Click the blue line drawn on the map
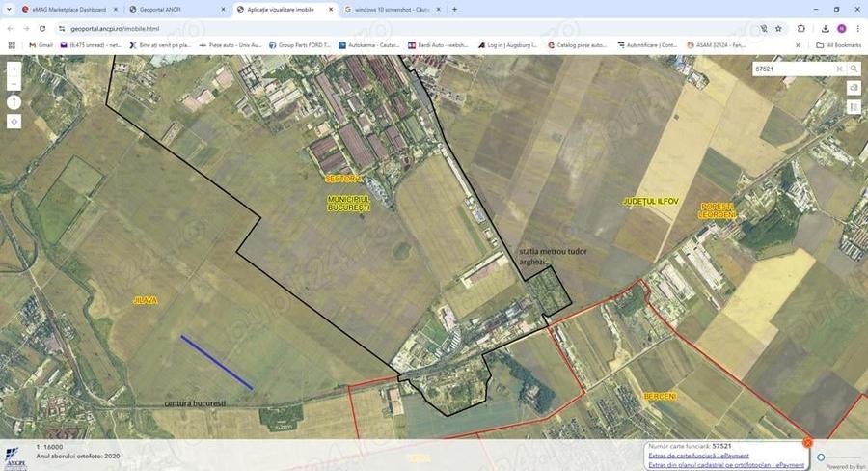 tap(217, 362)
